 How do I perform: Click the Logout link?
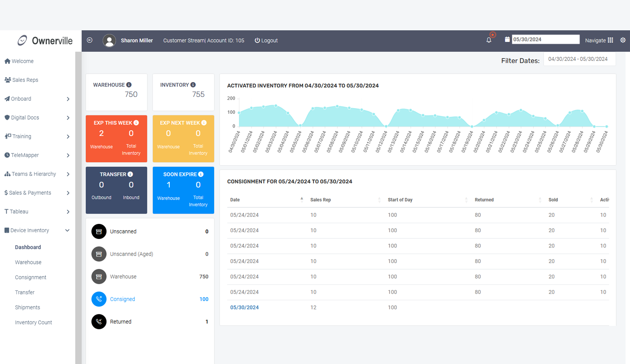tap(266, 41)
